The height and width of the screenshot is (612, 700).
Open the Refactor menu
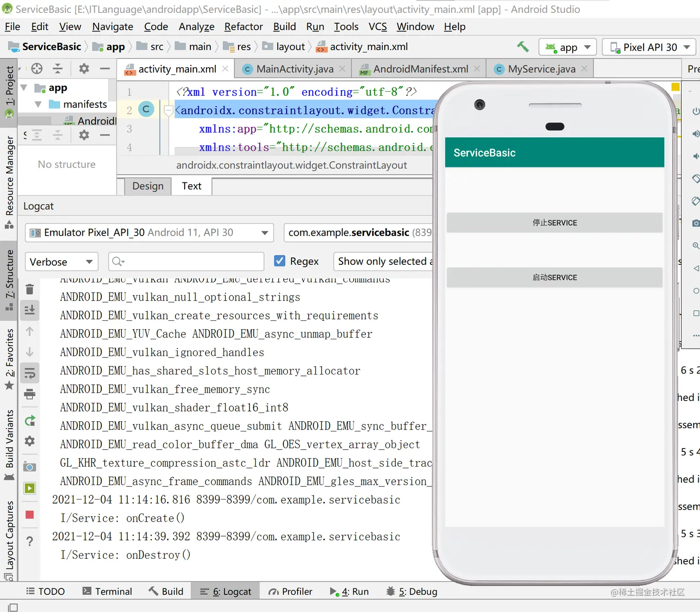[x=244, y=26]
